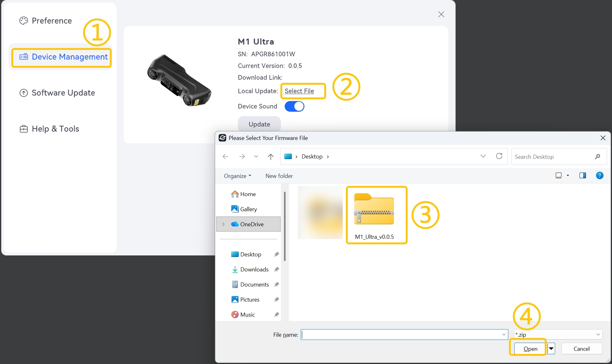Image resolution: width=612 pixels, height=364 pixels.
Task: Select OneDrive in navigation pane
Action: (x=248, y=224)
